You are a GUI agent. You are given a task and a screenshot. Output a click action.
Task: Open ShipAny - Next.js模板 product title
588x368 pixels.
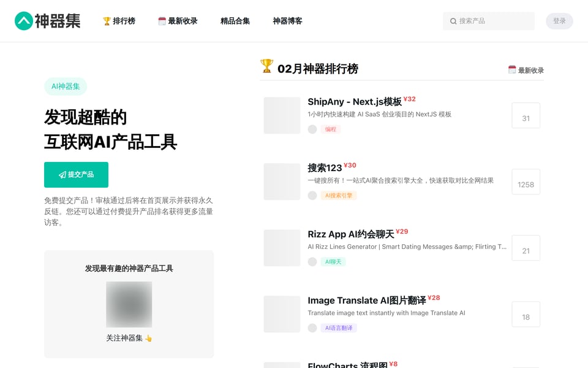(355, 102)
